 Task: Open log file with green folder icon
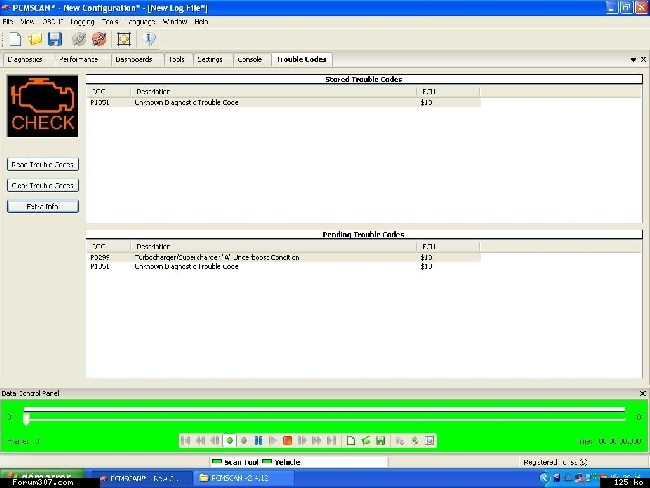coord(366,440)
